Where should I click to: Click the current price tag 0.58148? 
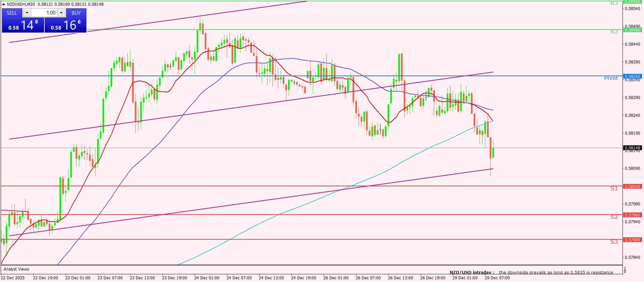tap(632, 148)
